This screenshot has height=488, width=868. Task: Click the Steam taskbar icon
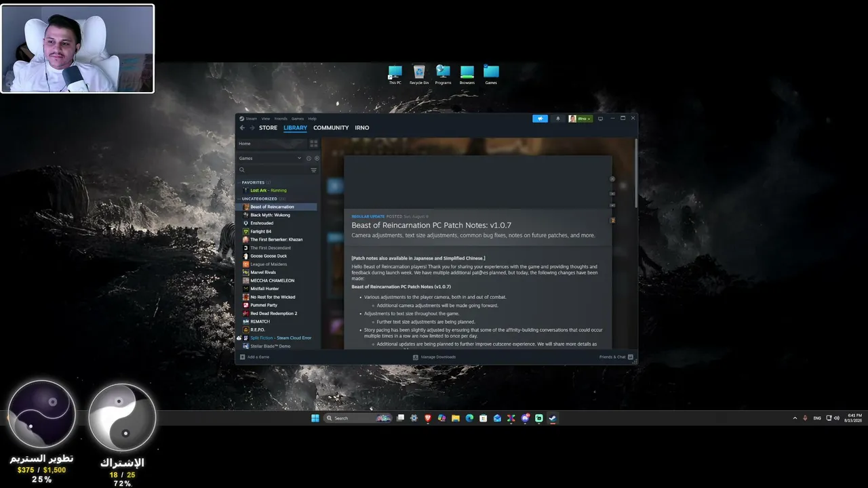point(553,418)
